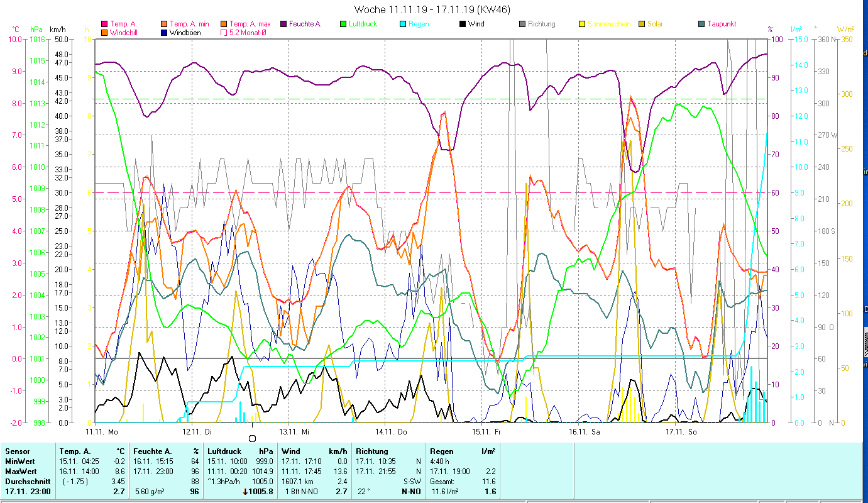The height and width of the screenshot is (503, 868).
Task: Click the pink Temp. A. legend swatch
Action: coord(104,24)
